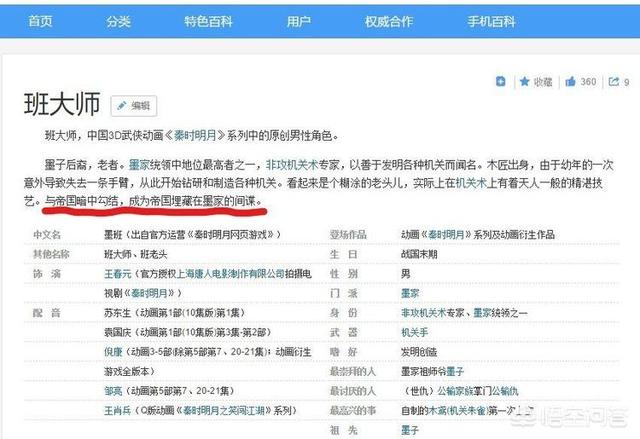Open the 机关手 weapon link

[x=414, y=333]
